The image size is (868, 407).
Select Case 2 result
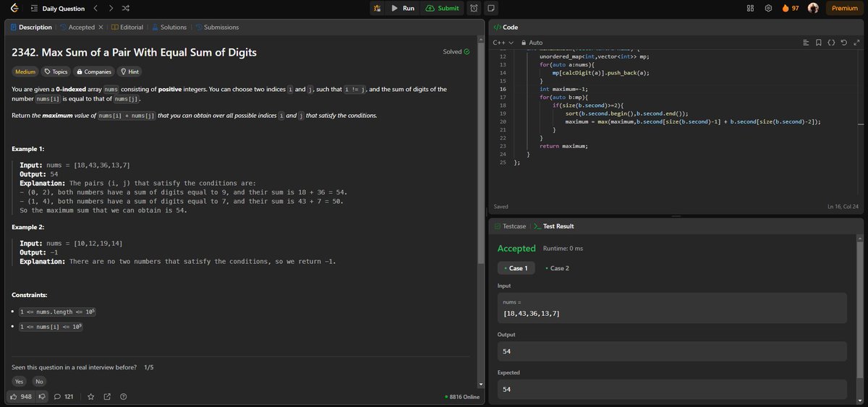coord(557,268)
